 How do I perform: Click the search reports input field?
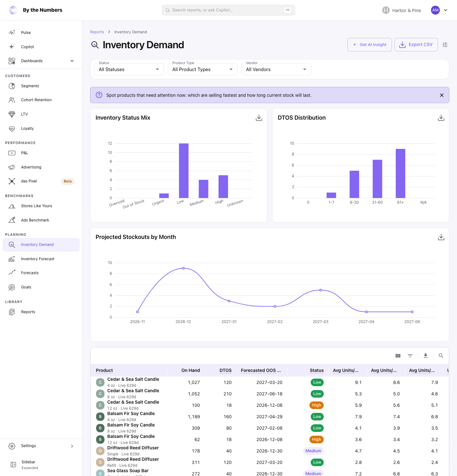[x=228, y=10]
